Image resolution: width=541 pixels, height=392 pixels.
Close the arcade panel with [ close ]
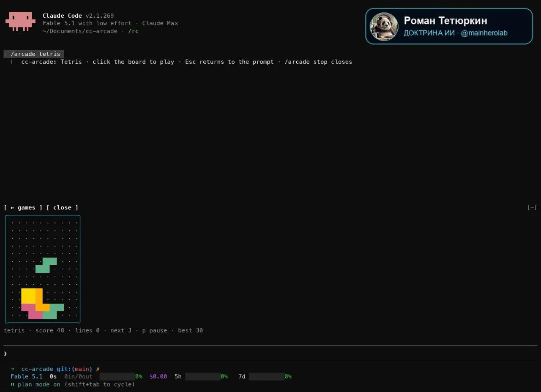point(63,207)
